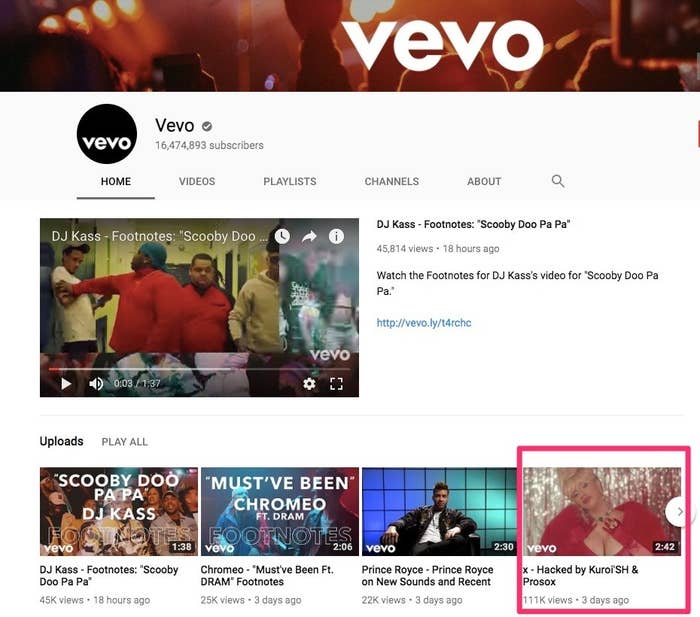Select the Channels tab
Viewport: 700px width, 617px height.
(392, 182)
